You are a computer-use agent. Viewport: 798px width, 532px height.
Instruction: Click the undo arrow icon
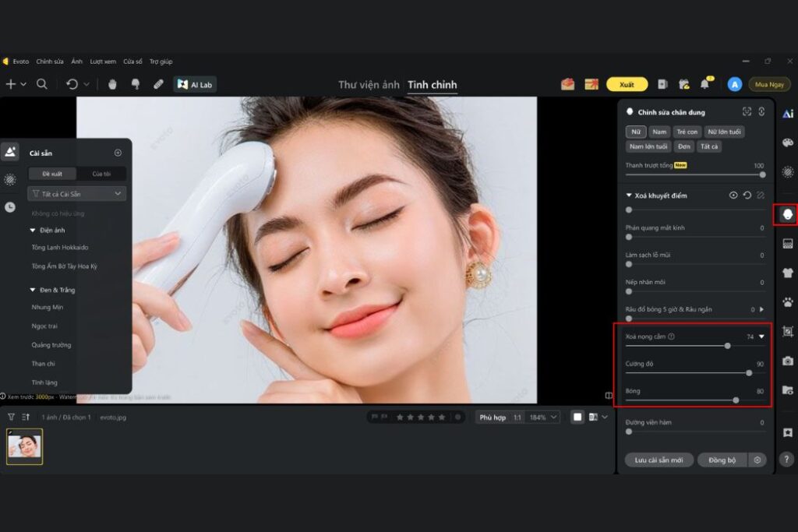click(72, 84)
